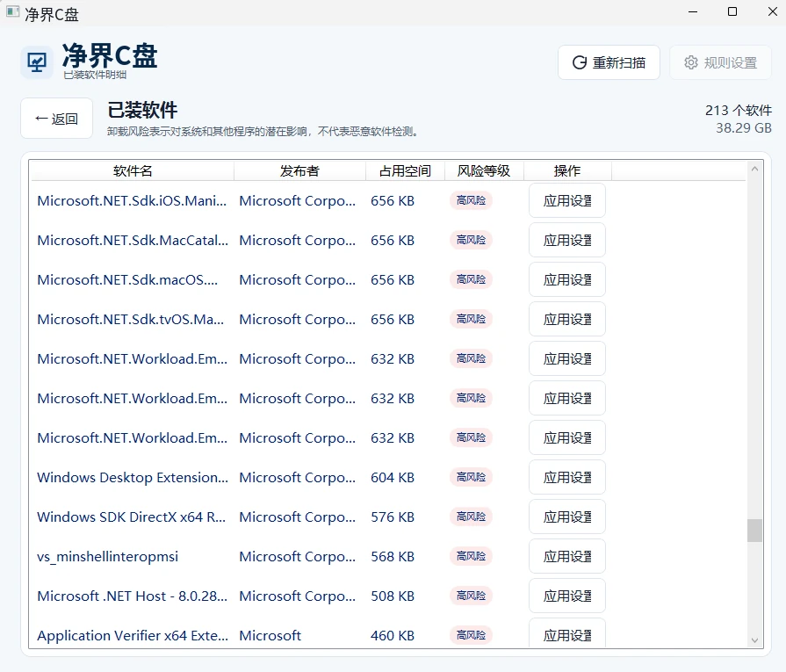Select the Microsoft.NET.Sdk.iOS.Mani... software name
Image resolution: width=786 pixels, height=672 pixels.
(x=132, y=200)
